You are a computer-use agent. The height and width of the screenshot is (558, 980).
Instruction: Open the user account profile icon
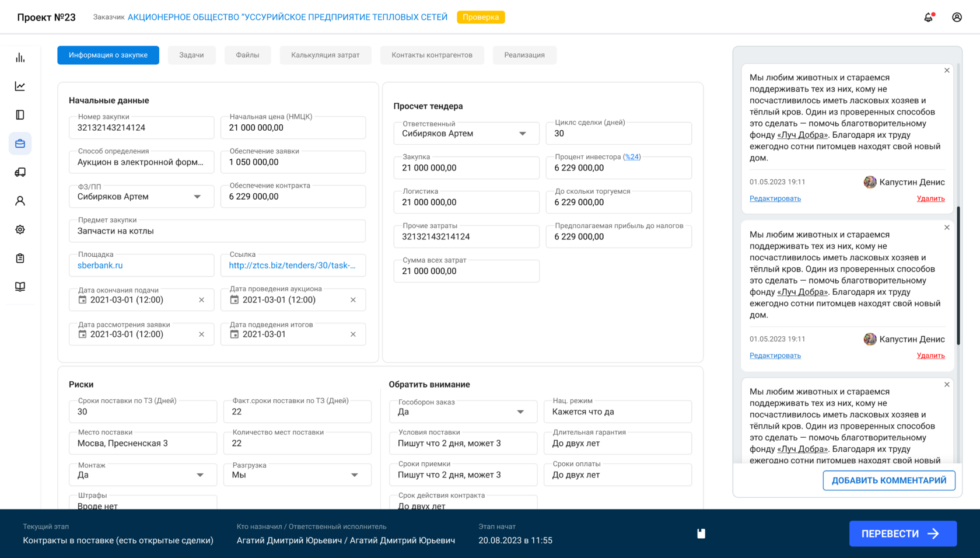[957, 17]
